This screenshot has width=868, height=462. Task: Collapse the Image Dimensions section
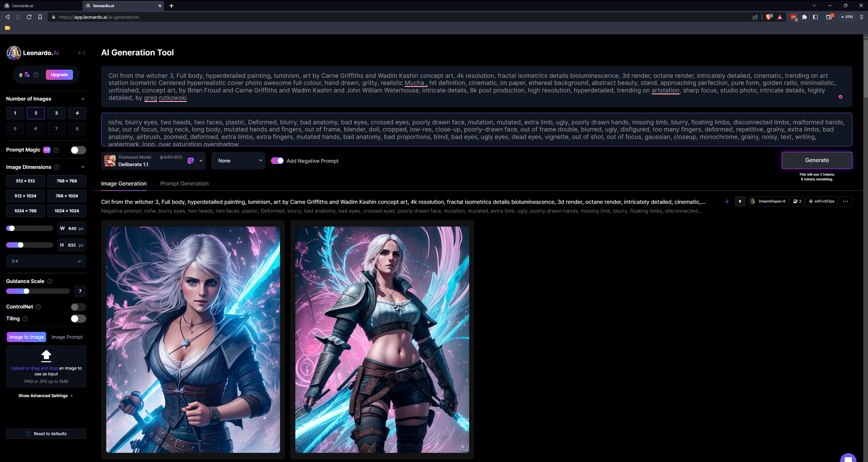(83, 167)
